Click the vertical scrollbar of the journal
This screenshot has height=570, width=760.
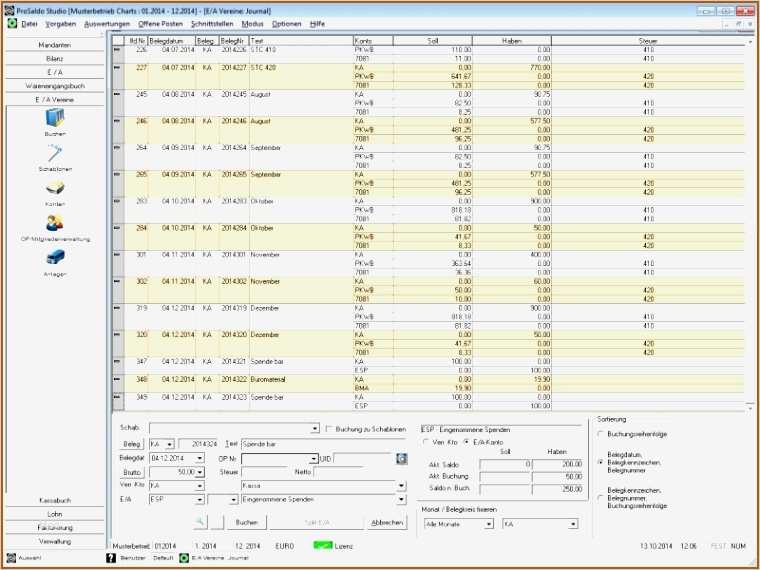pyautogui.click(x=752, y=220)
